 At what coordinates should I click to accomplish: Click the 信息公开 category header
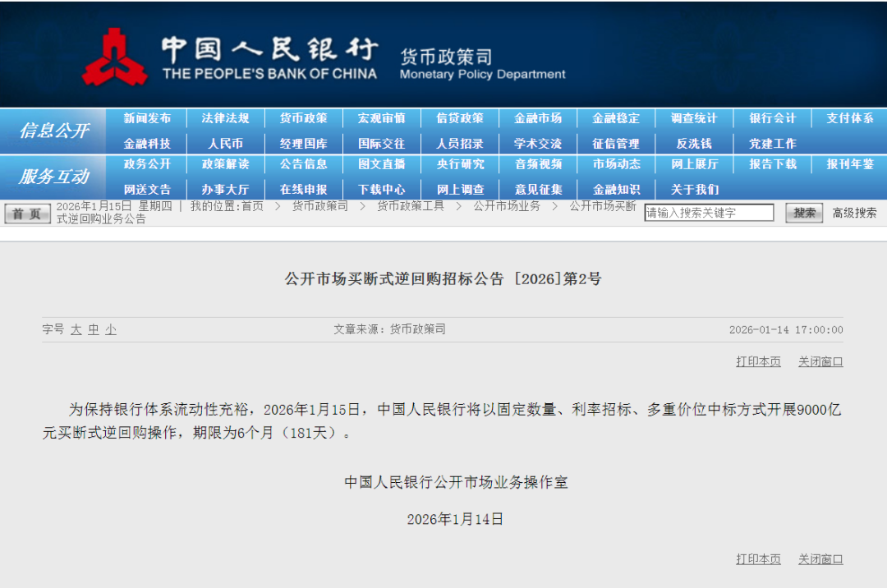[x=53, y=131]
